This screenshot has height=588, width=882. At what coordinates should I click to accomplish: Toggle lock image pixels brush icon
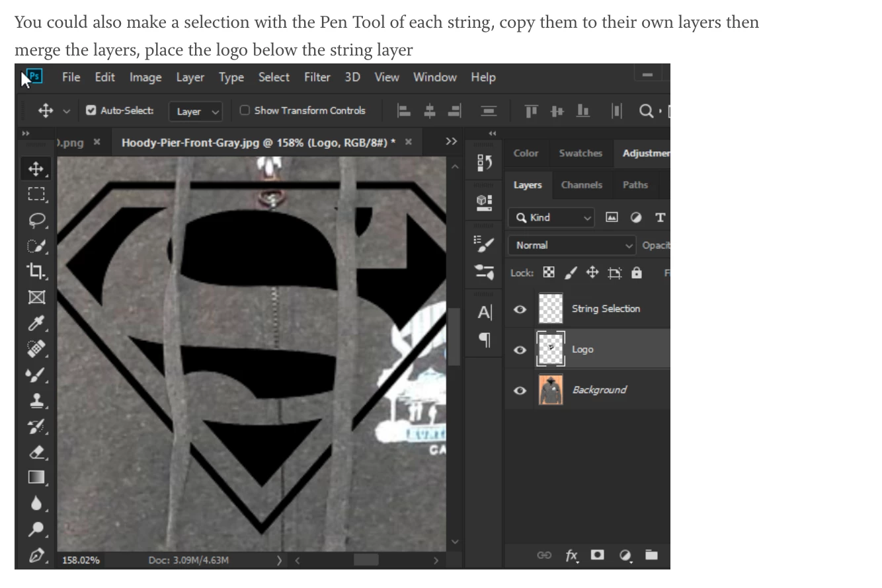(x=571, y=272)
